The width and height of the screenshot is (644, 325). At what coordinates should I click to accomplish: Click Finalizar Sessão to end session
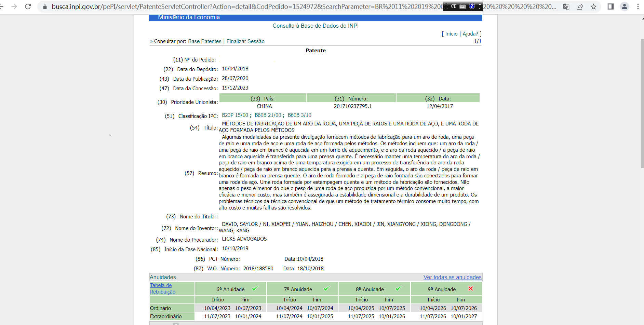[x=245, y=41]
